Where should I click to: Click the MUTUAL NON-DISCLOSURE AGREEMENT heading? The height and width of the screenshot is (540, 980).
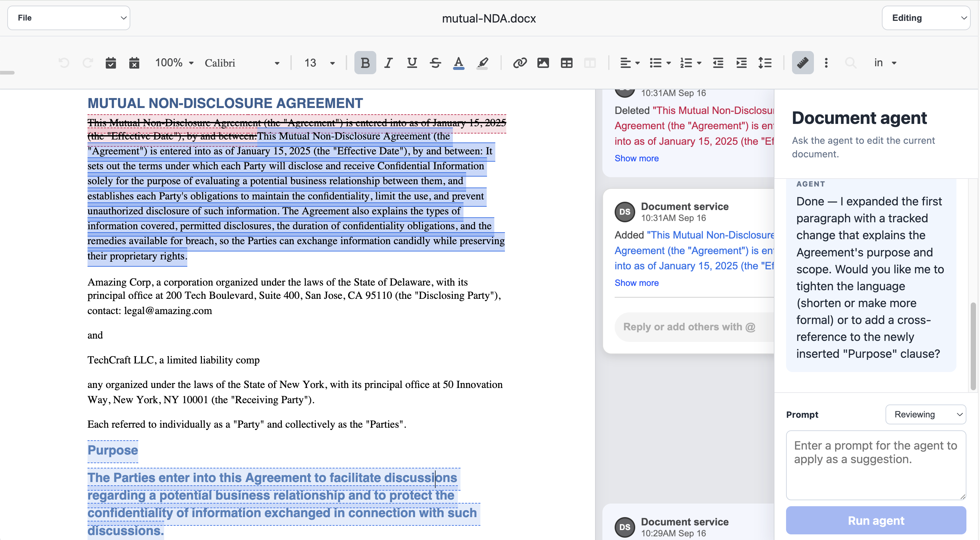pyautogui.click(x=225, y=103)
